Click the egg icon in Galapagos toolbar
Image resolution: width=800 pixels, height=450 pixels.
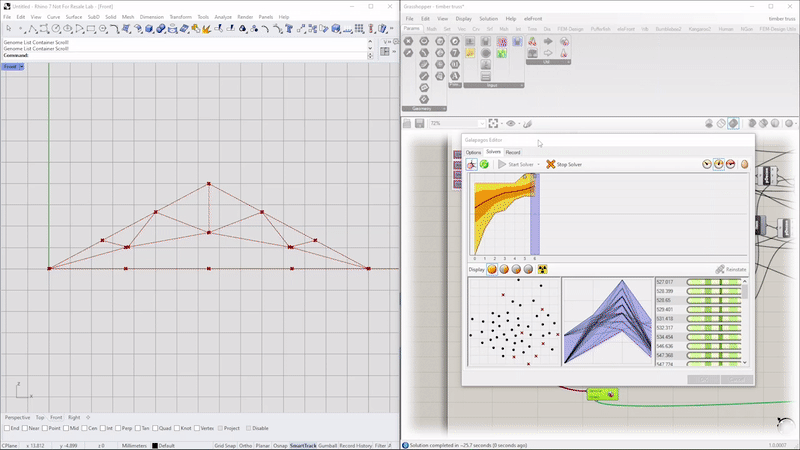(744, 164)
